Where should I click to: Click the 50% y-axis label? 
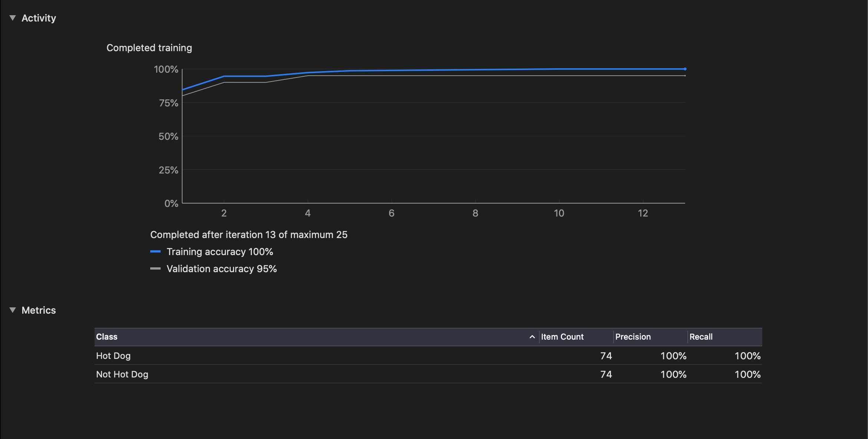coord(168,136)
